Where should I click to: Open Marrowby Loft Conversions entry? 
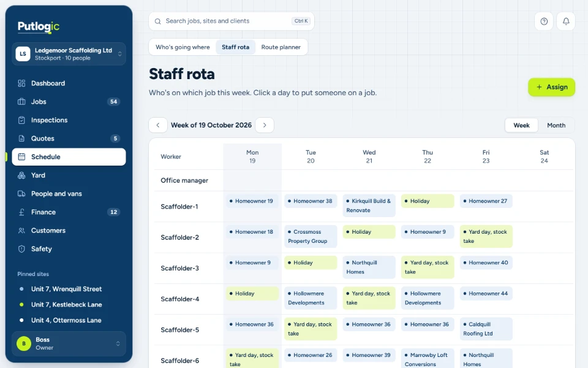428,358
